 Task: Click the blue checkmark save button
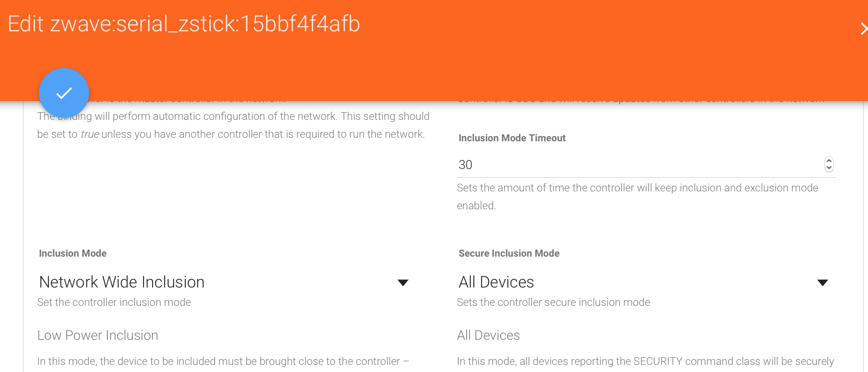coord(64,93)
